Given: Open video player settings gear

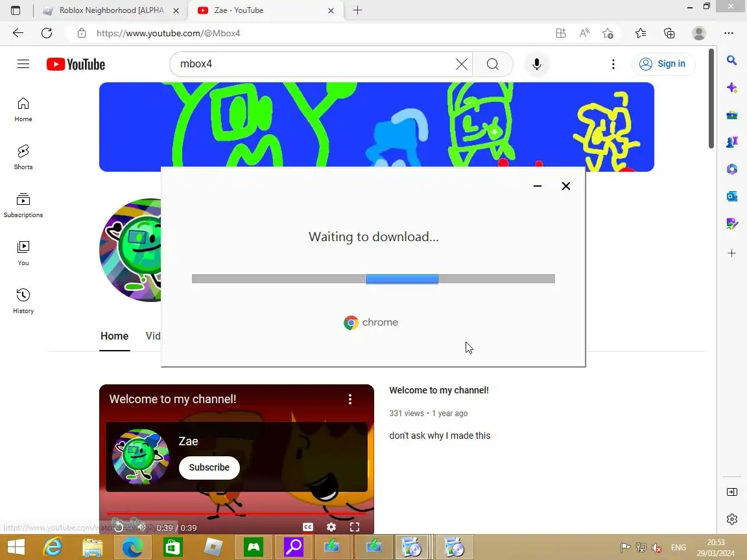Looking at the screenshot, I should click(331, 527).
